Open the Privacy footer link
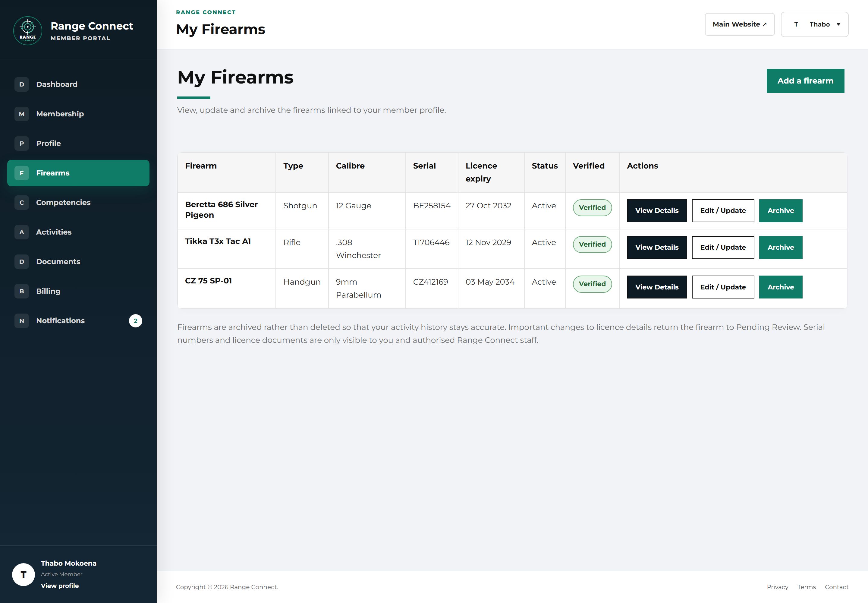868x603 pixels. 777,587
